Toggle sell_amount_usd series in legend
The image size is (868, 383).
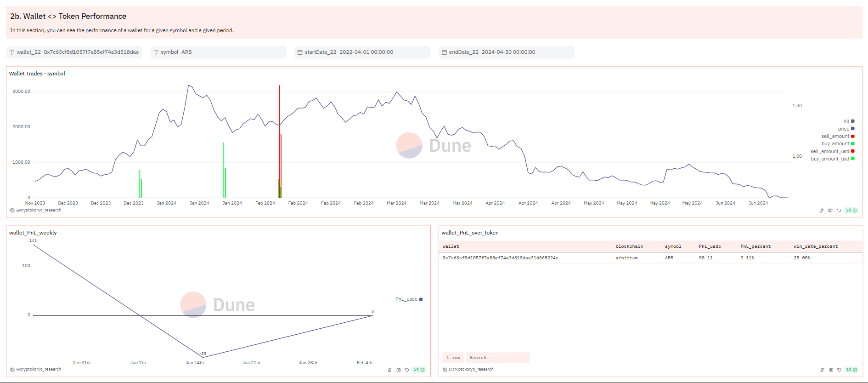(832, 151)
